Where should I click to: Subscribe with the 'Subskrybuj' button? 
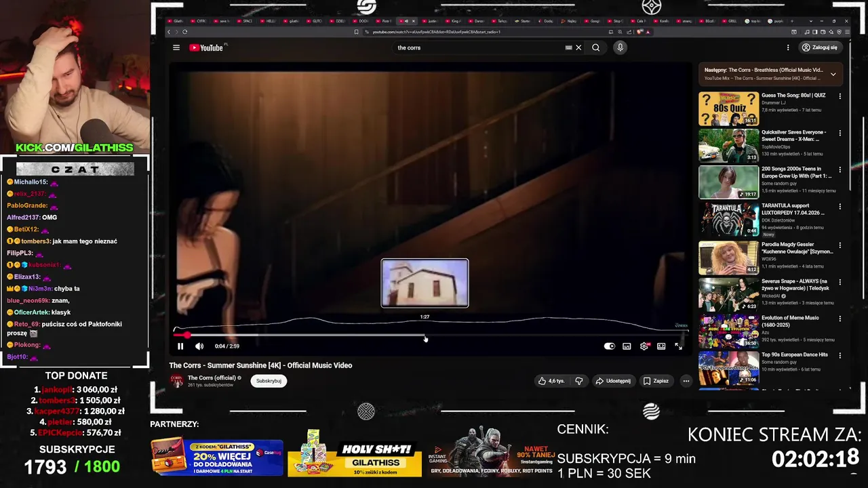[269, 381]
